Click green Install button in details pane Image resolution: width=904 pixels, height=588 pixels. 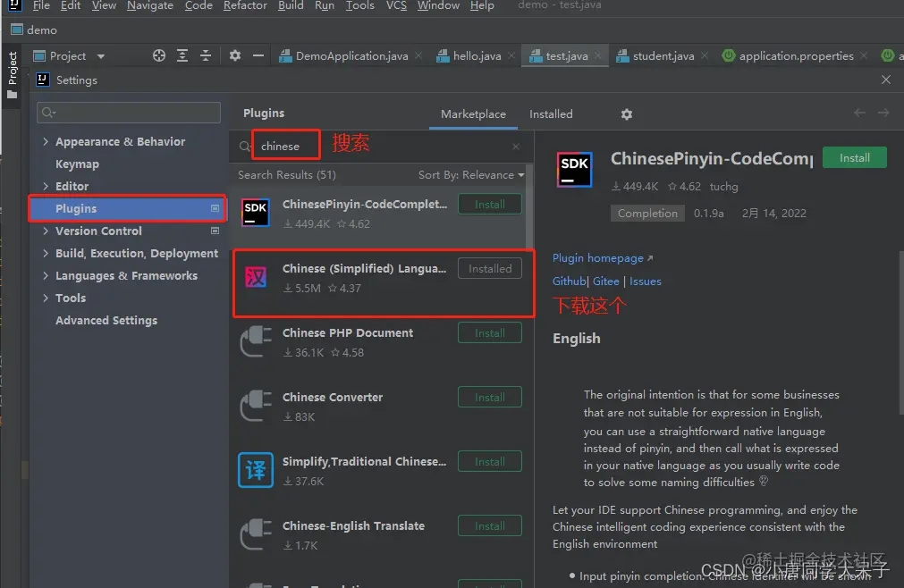[x=855, y=158]
